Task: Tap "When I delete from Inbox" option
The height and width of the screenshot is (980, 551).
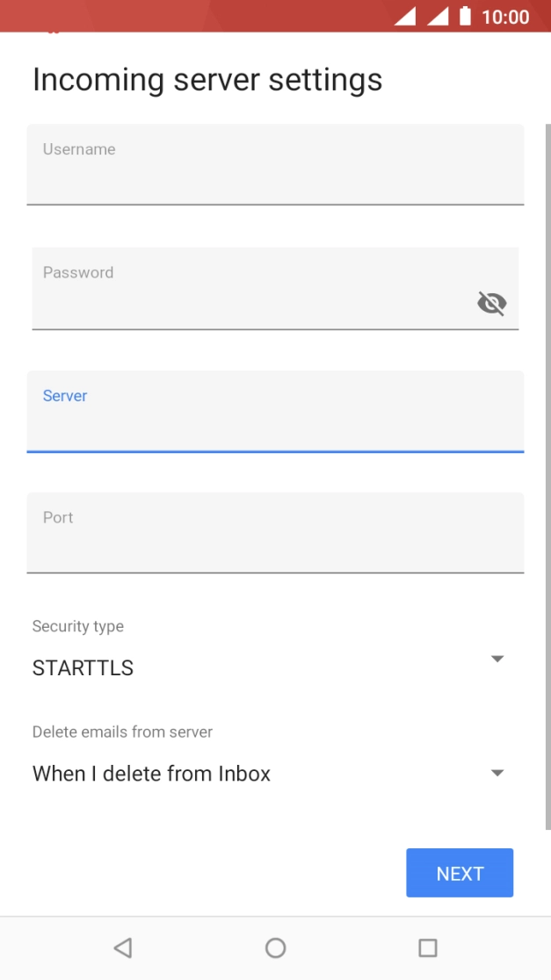Action: click(152, 774)
